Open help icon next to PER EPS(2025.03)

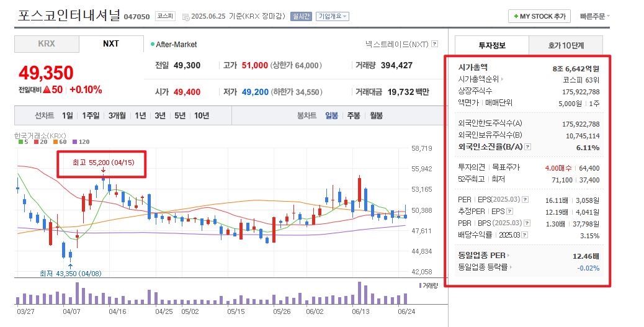click(525, 200)
